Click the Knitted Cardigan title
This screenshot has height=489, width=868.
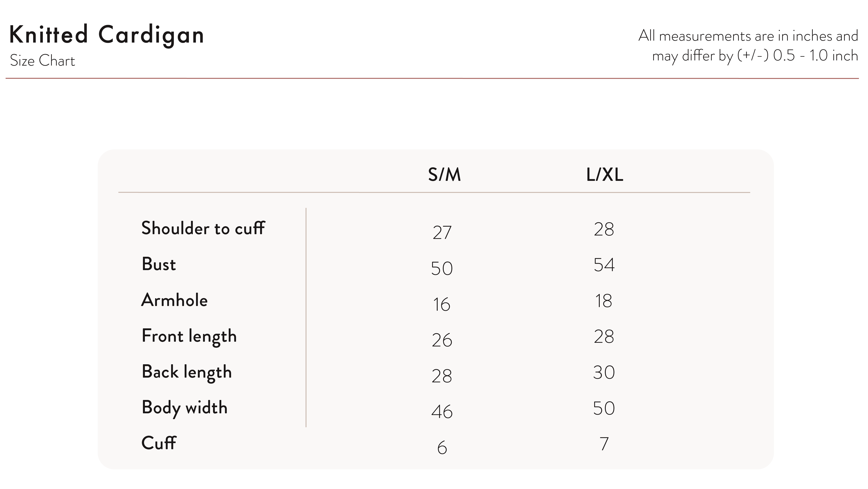(107, 35)
